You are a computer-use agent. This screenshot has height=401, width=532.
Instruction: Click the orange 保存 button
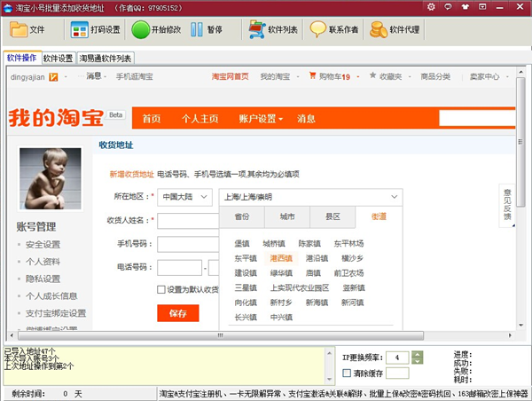pos(178,313)
